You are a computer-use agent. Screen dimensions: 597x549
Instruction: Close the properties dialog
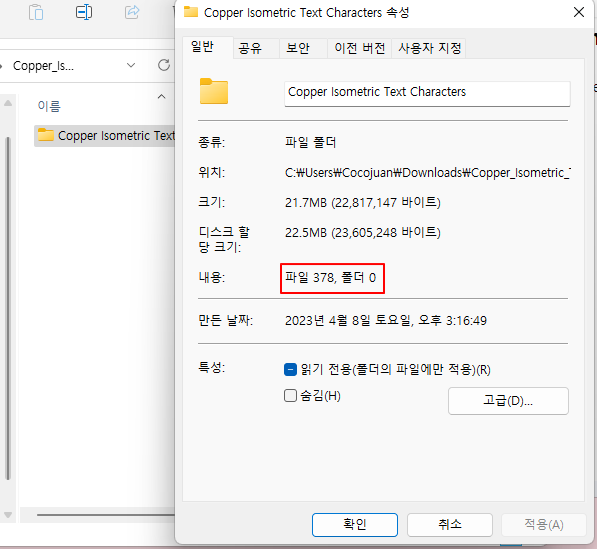pos(579,12)
